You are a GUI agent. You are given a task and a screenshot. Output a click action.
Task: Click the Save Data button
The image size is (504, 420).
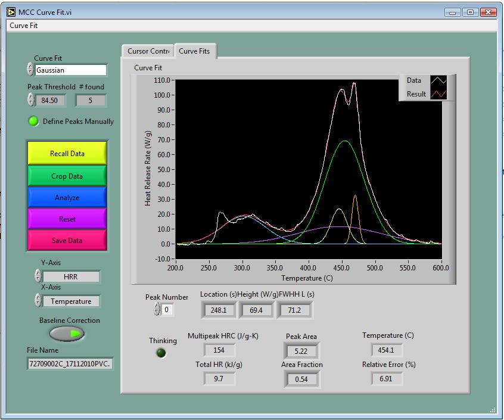(x=67, y=240)
